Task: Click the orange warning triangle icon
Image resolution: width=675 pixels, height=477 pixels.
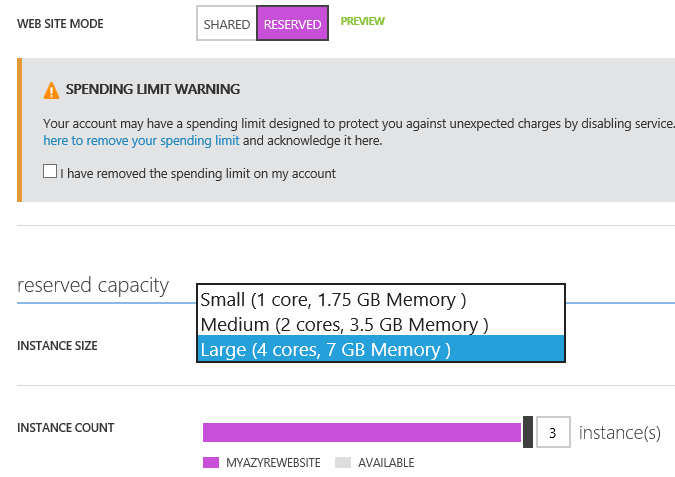Action: pos(52,90)
